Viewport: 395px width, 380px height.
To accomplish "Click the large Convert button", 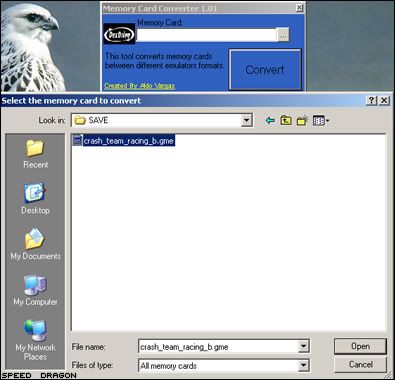I will coord(265,70).
